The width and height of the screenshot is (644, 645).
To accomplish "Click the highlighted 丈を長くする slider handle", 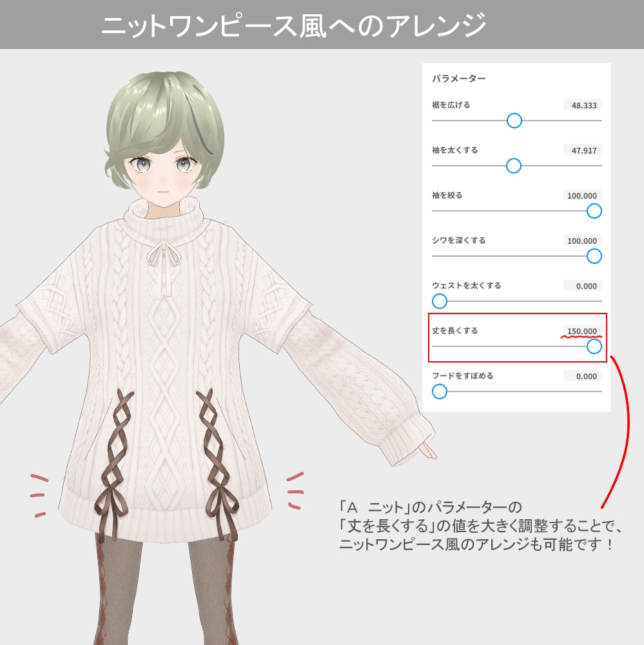I will [593, 347].
